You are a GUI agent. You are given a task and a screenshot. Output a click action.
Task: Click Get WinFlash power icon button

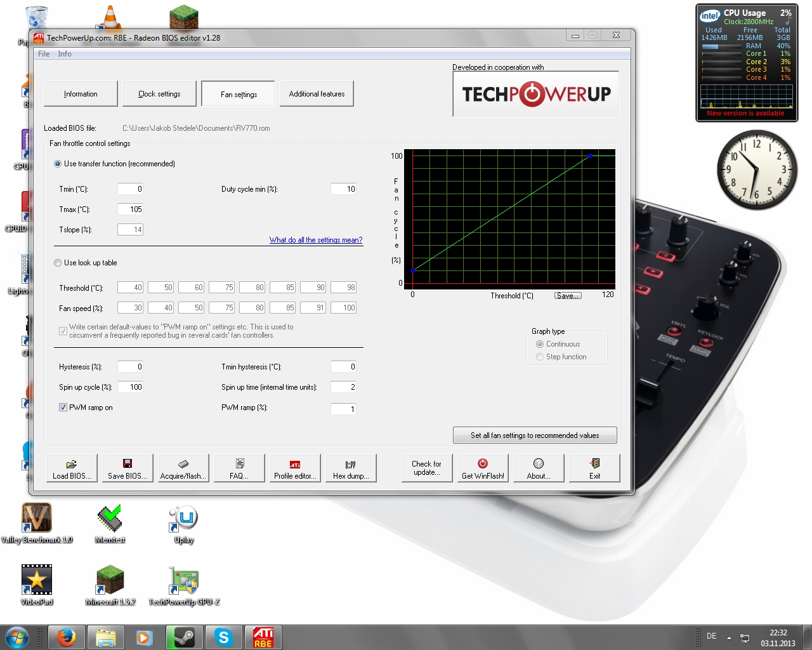[x=483, y=468]
